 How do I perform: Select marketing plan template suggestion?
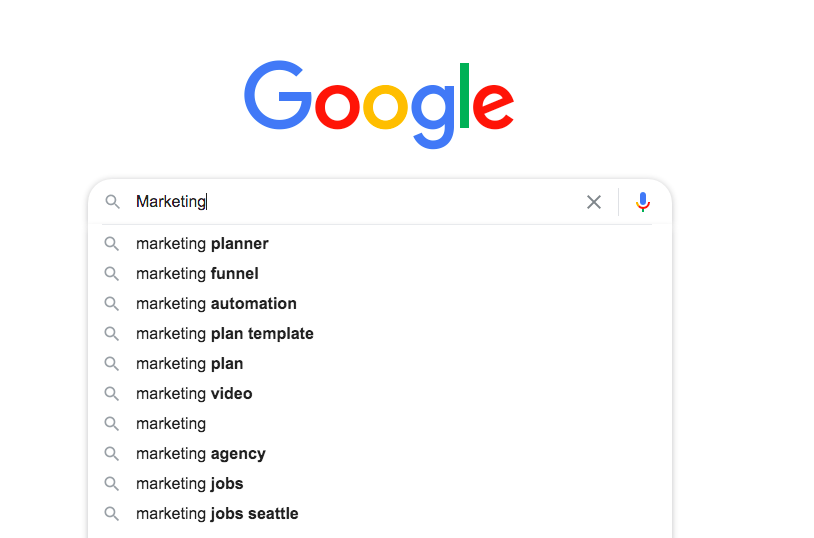click(x=380, y=334)
